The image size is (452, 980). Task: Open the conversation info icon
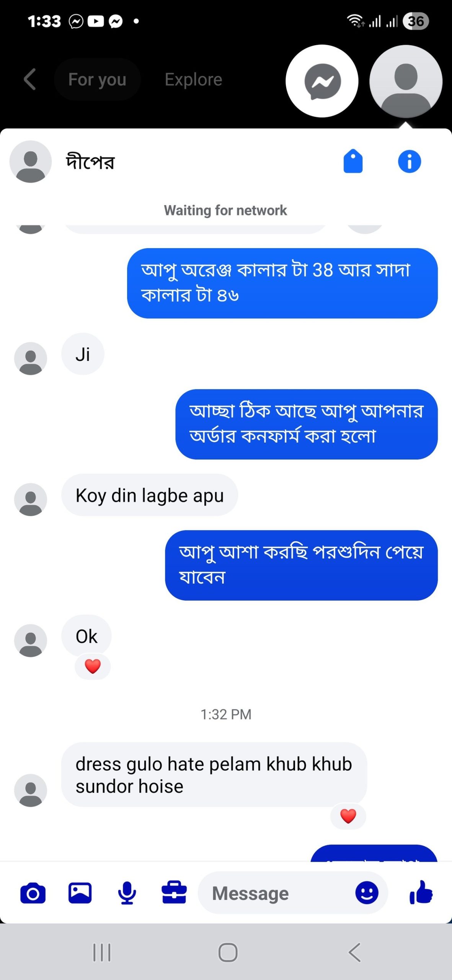(x=409, y=162)
